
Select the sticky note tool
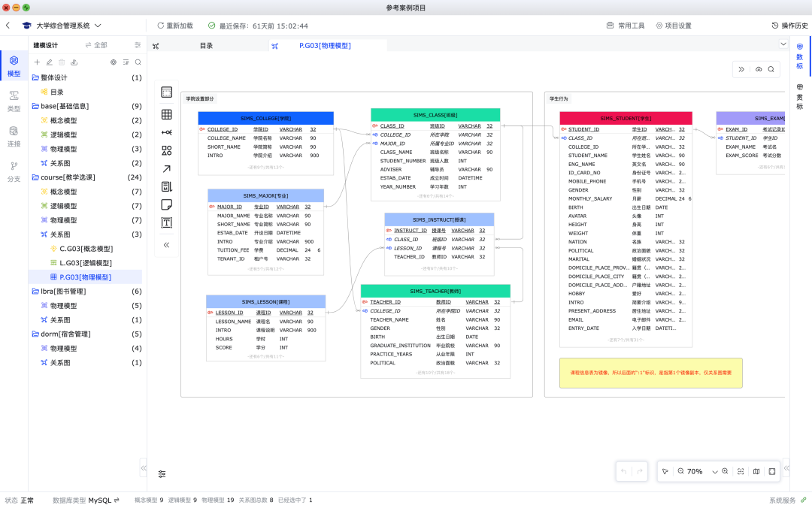(x=167, y=204)
